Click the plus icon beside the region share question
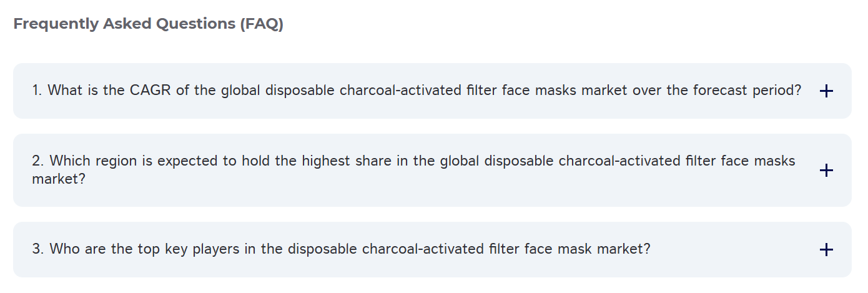 [826, 170]
